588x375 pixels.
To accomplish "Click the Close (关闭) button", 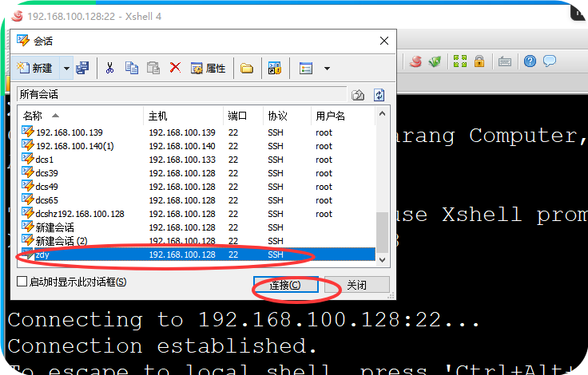I will [x=356, y=285].
